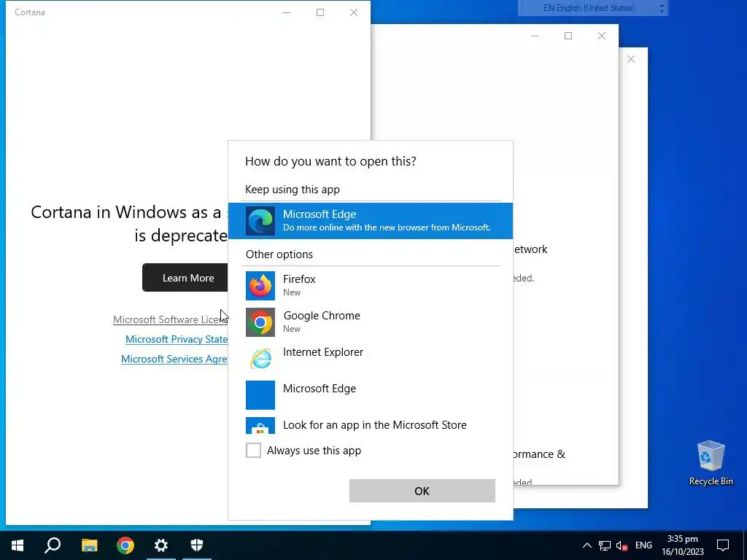
Task: Close the Cortana window
Action: point(354,12)
